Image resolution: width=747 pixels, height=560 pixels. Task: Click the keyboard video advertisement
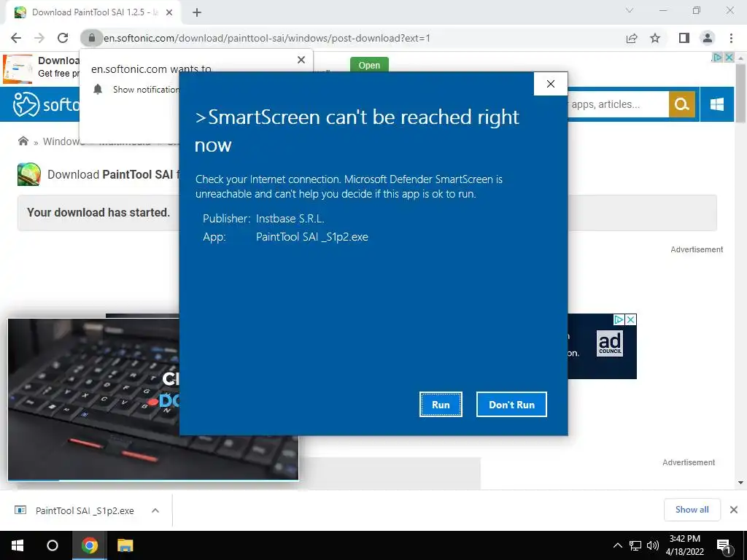click(93, 399)
